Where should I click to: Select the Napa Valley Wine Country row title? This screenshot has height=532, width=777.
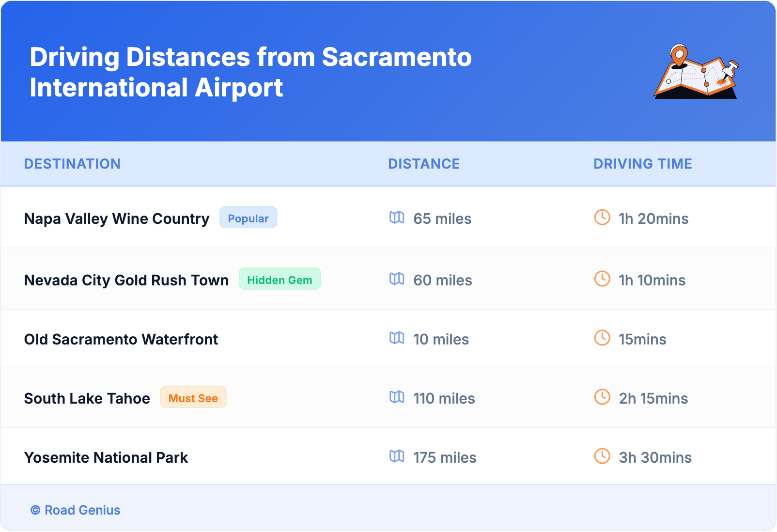[x=117, y=219]
